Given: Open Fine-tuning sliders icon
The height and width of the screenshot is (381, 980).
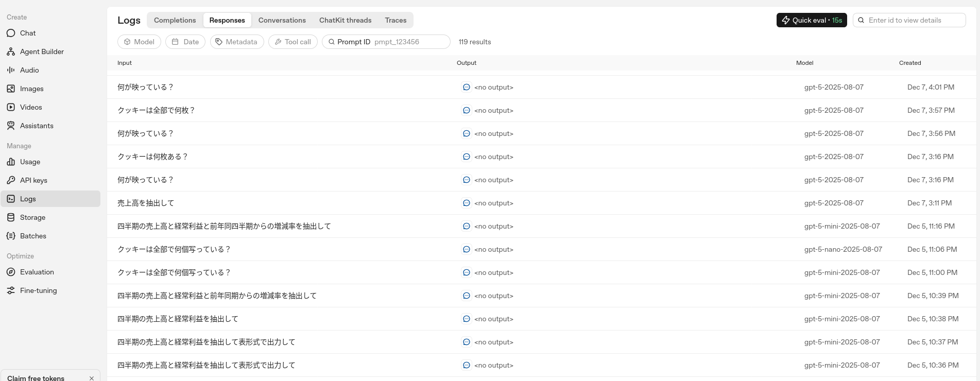Looking at the screenshot, I should point(11,290).
